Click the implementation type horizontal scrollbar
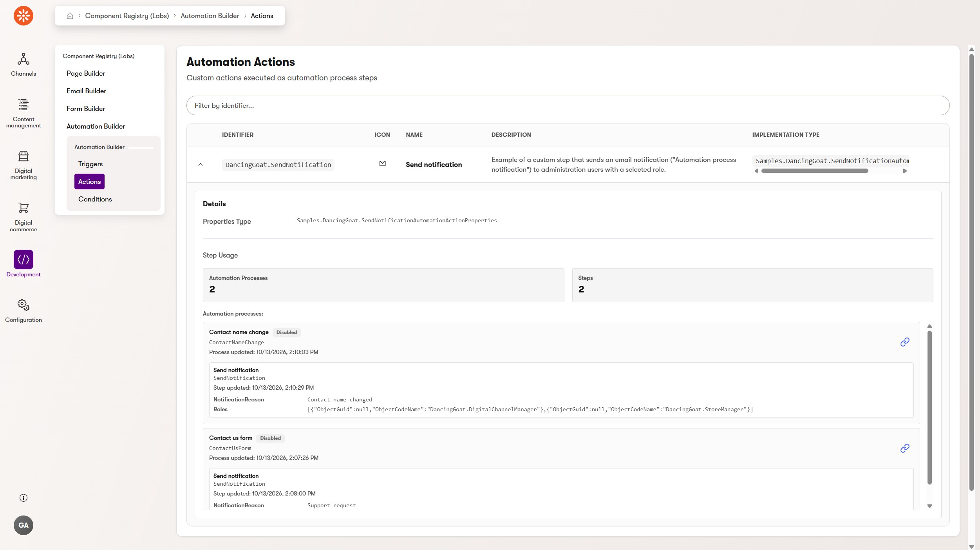 (815, 171)
